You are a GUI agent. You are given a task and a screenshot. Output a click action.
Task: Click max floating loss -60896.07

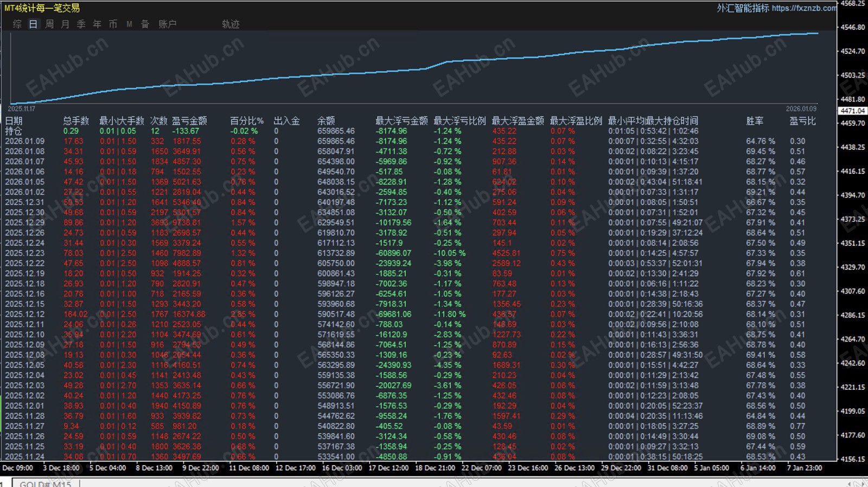tap(393, 253)
